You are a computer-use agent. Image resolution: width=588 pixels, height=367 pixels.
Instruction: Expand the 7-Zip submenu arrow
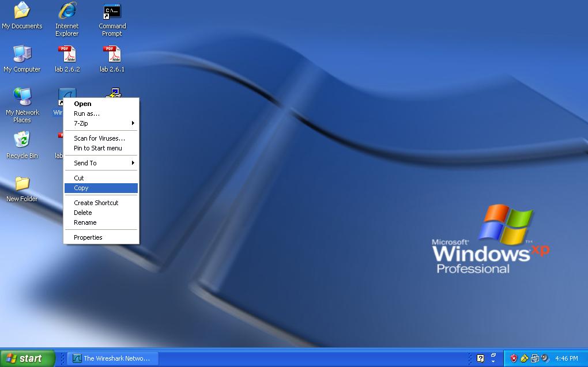click(x=133, y=123)
